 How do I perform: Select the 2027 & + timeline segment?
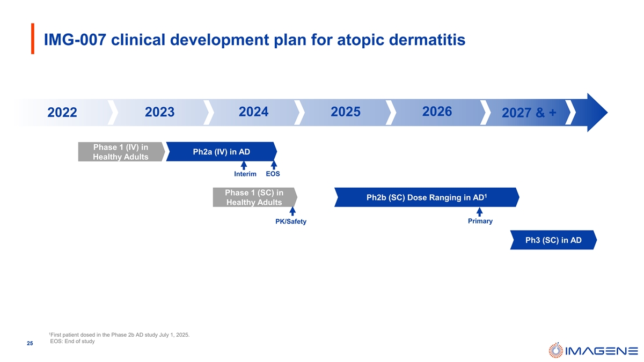point(529,113)
